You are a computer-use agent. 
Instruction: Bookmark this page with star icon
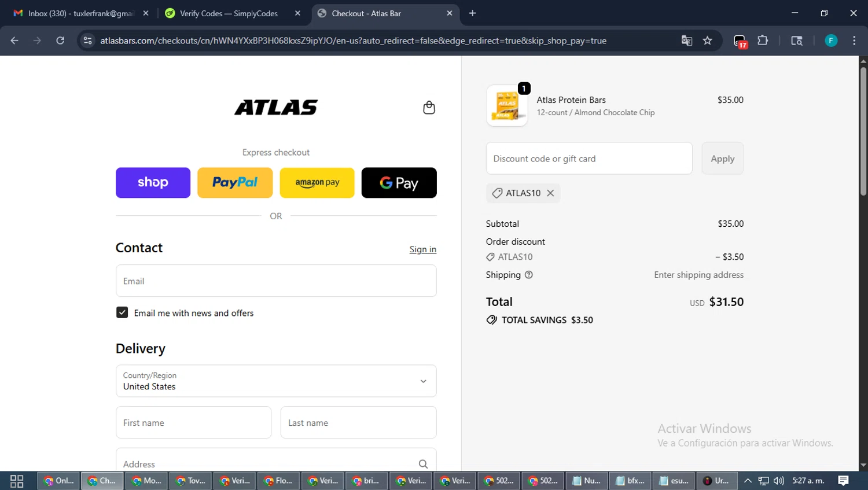[x=707, y=40]
